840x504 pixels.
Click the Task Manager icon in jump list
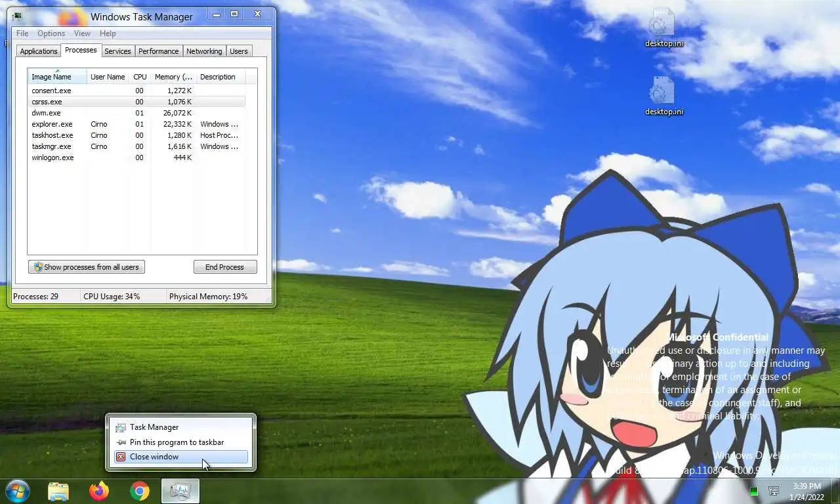tap(121, 427)
